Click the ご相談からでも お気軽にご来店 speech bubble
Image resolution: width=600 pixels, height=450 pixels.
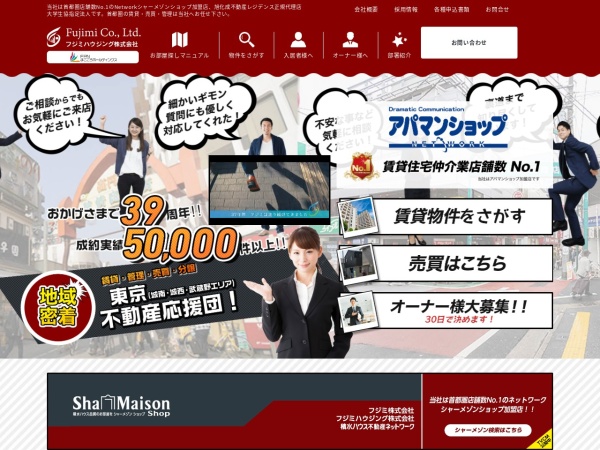tap(57, 113)
